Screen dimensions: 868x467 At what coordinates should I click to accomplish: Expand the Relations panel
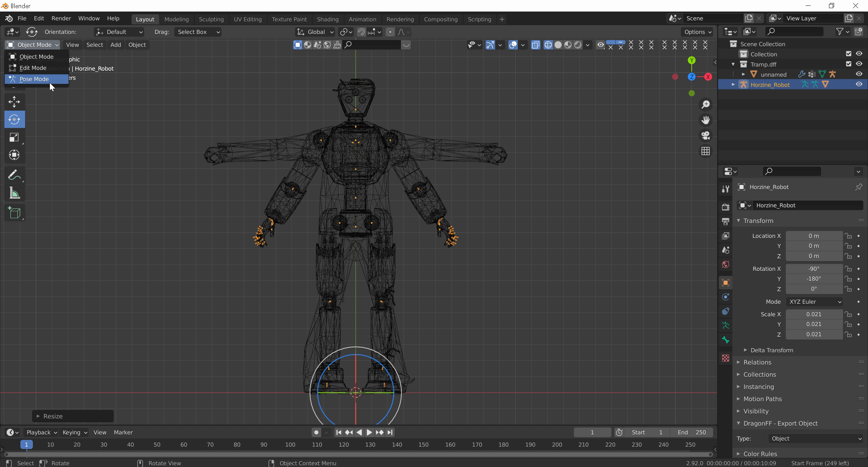click(x=757, y=362)
